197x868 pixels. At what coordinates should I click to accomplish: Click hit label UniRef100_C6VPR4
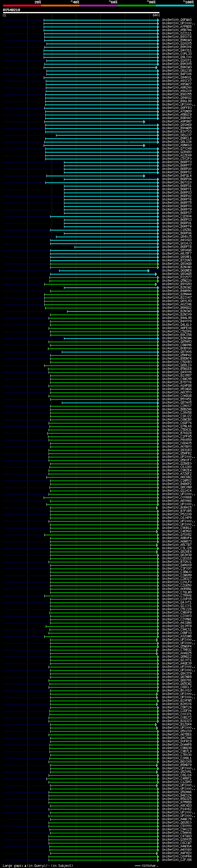click(176, 856)
